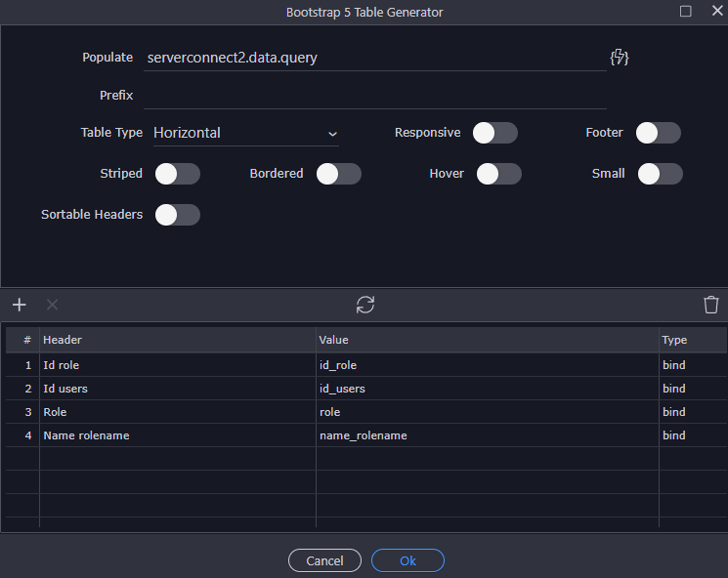Select row number 3 in the grid
728x578 pixels.
point(22,412)
